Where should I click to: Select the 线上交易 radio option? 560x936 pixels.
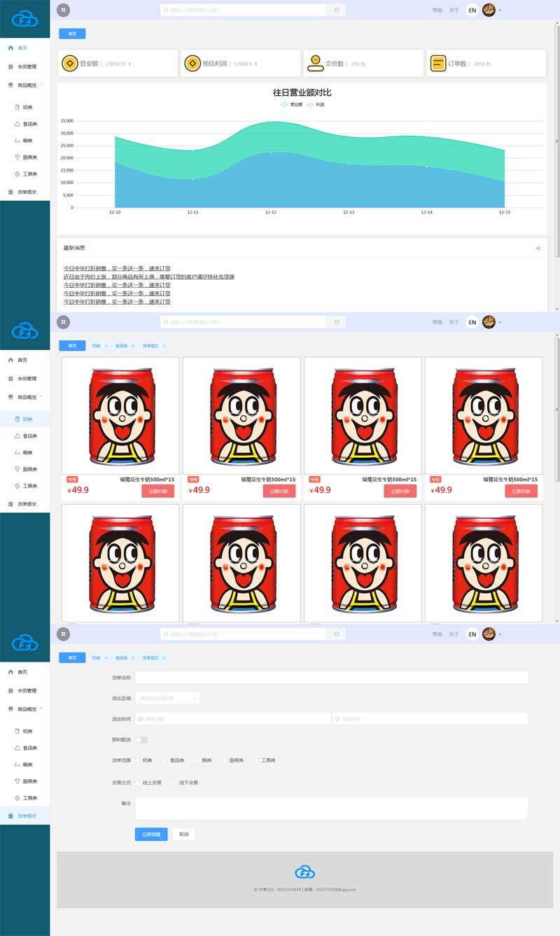coord(139,783)
